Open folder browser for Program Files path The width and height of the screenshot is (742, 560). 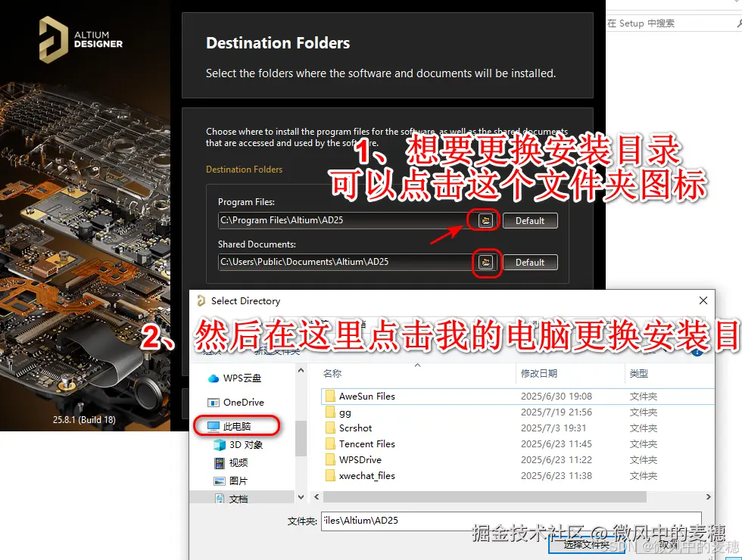(485, 220)
